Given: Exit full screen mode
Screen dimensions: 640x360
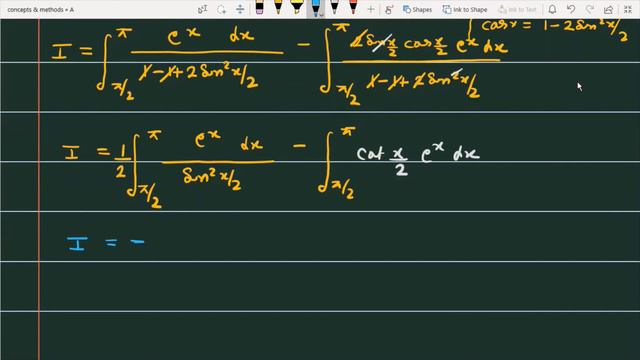Looking at the screenshot, I should pos(628,9).
